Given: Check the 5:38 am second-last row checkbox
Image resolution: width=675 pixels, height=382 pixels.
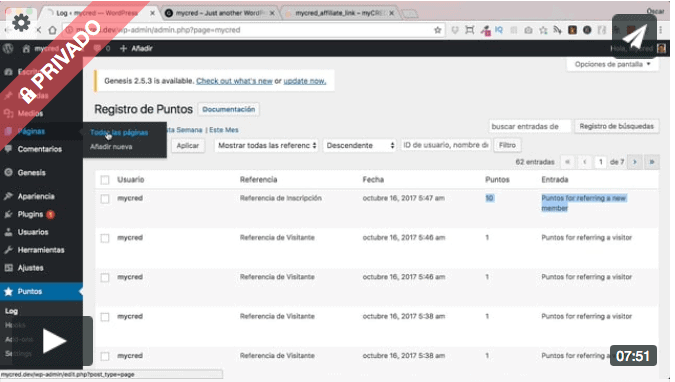Looking at the screenshot, I should [105, 317].
